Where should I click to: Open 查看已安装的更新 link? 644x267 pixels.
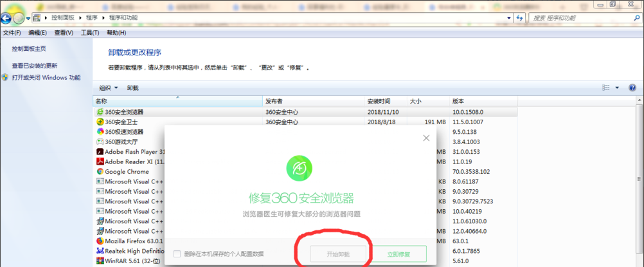pyautogui.click(x=35, y=66)
